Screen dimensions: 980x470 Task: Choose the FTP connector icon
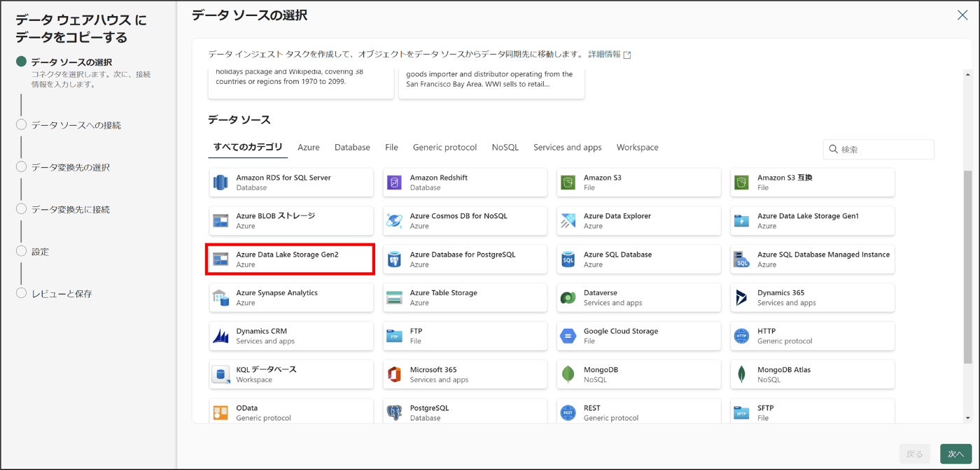point(394,336)
